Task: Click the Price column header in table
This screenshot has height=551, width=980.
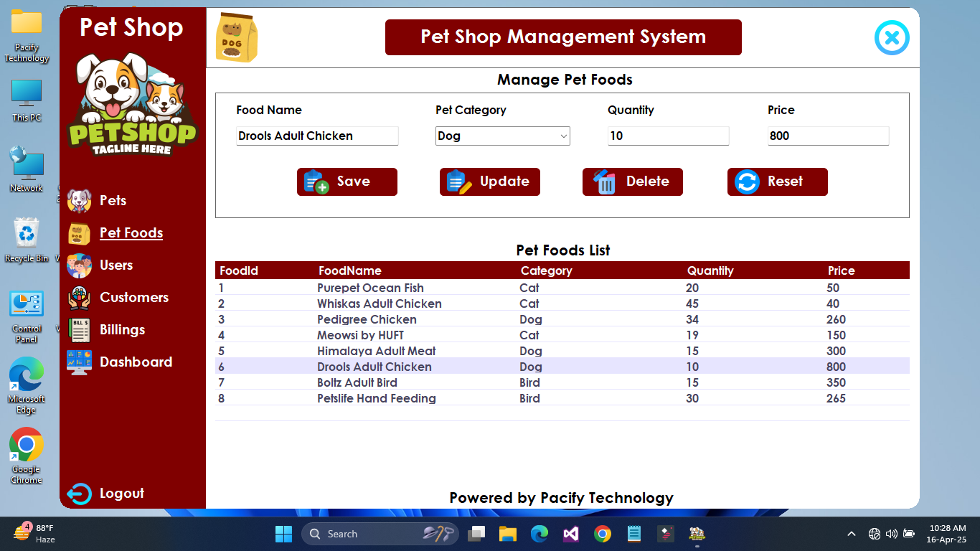Action: [842, 270]
